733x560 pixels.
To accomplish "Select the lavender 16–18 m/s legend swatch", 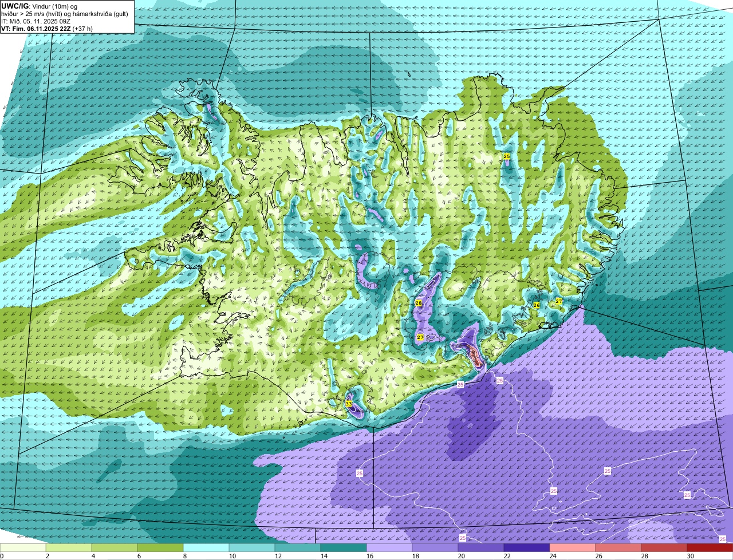I will (389, 548).
